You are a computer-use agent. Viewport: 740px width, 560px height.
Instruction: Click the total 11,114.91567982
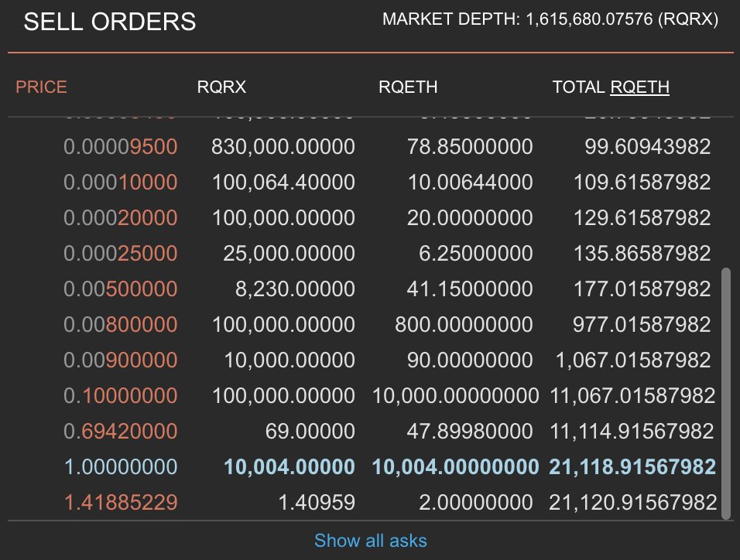632,431
